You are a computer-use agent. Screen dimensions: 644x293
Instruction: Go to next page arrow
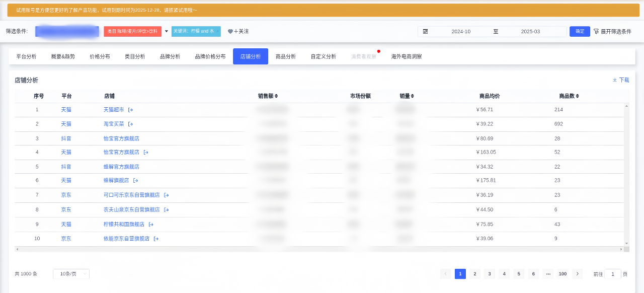coord(577,274)
